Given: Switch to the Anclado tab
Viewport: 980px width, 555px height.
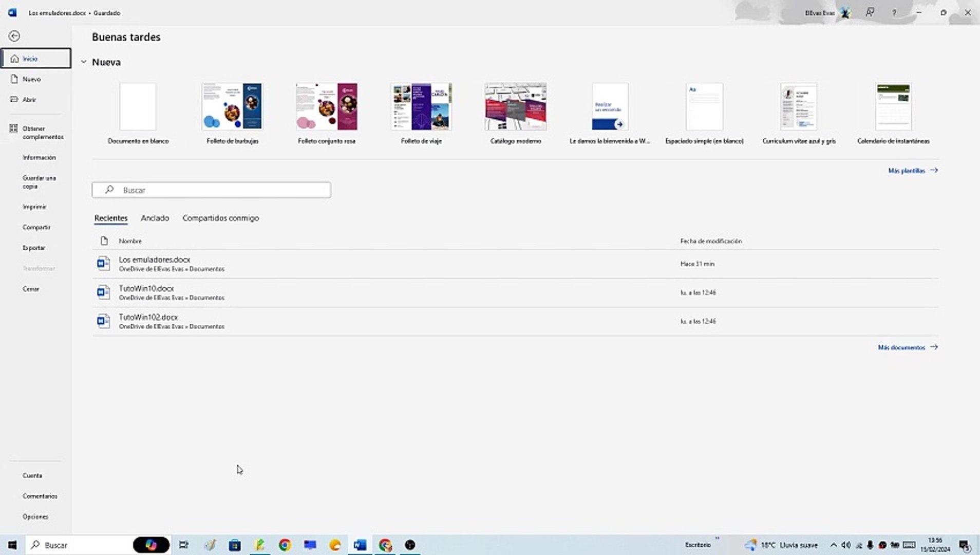Looking at the screenshot, I should coord(155,218).
